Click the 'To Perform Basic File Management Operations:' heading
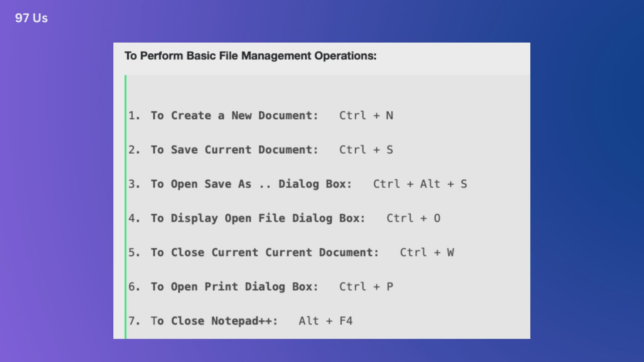The height and width of the screenshot is (362, 644). click(x=251, y=56)
